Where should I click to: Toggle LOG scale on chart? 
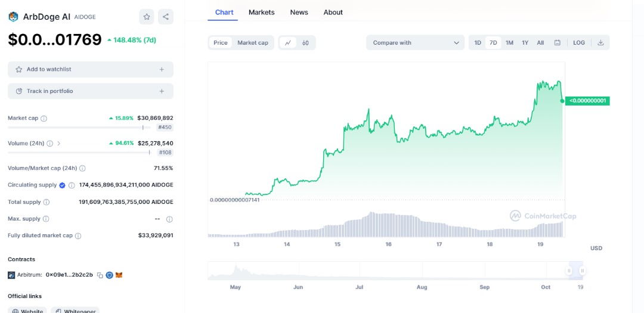579,43
